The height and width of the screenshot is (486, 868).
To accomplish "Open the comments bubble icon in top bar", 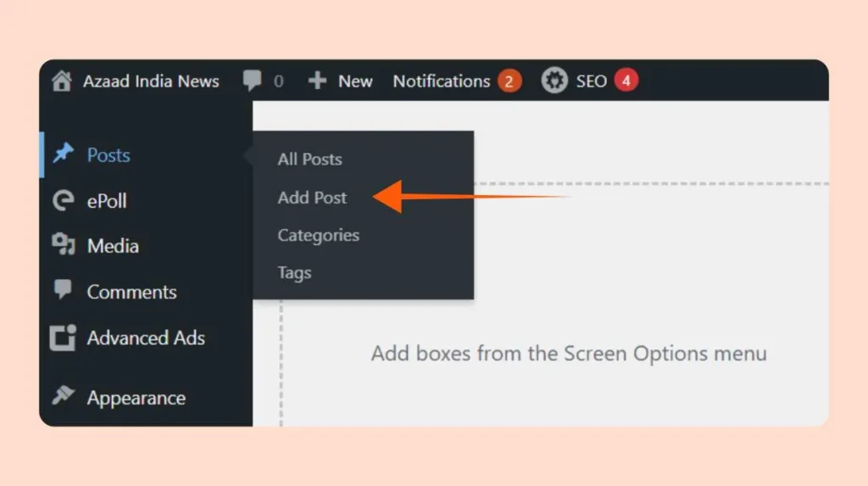I will tap(252, 81).
